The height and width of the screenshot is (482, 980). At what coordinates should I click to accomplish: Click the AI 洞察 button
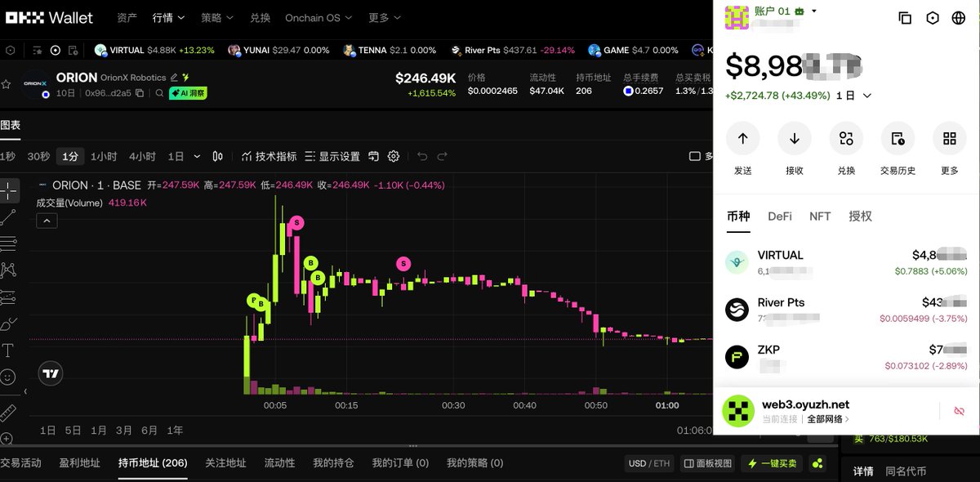[x=188, y=93]
